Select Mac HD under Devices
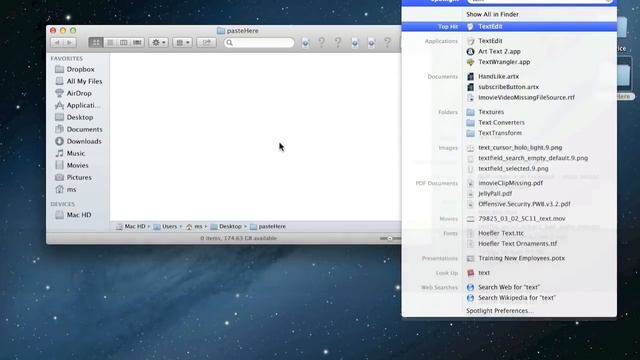Viewport: 640px width, 360px height. 78,215
